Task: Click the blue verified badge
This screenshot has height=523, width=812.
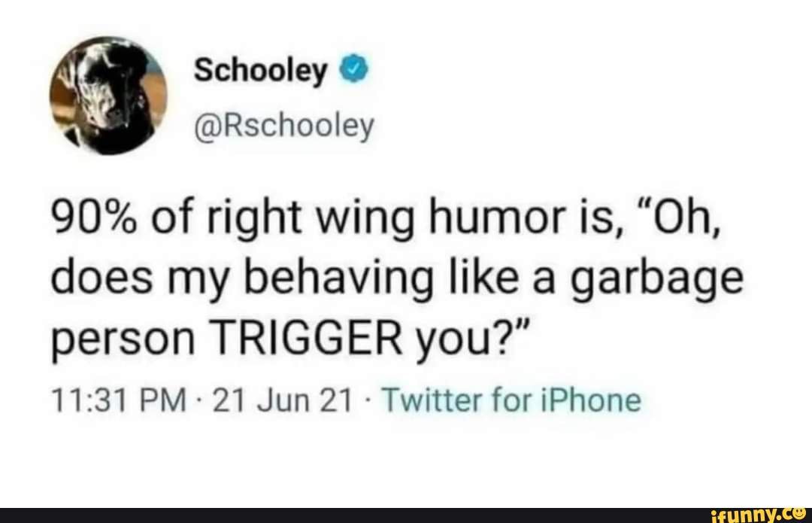Action: coord(353,68)
